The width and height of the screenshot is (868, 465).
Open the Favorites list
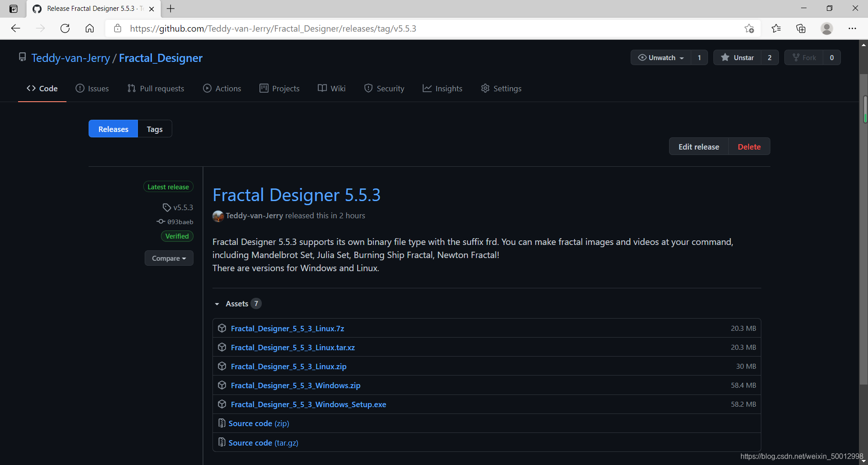coord(776,28)
